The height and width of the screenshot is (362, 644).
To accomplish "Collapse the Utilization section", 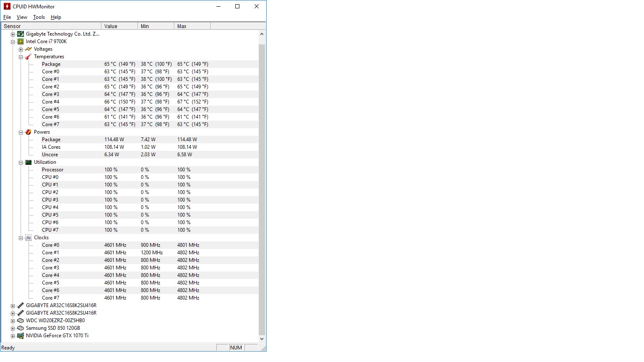I will point(21,163).
